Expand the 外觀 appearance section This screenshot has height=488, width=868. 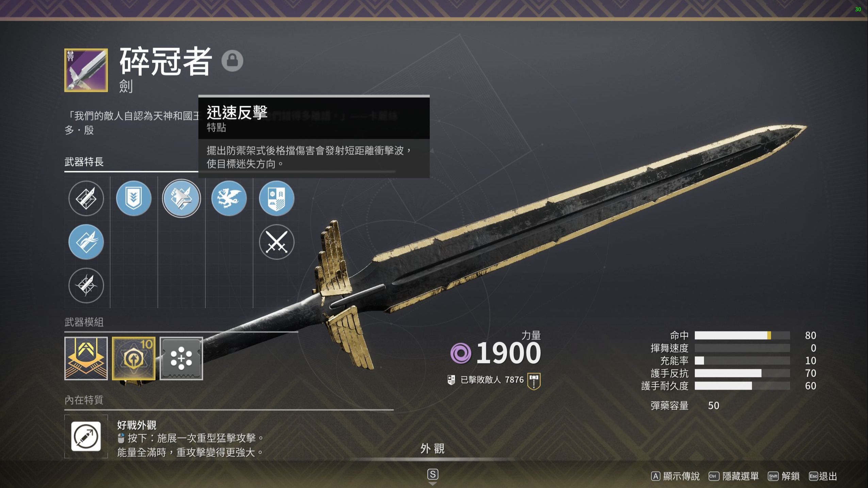[432, 449]
